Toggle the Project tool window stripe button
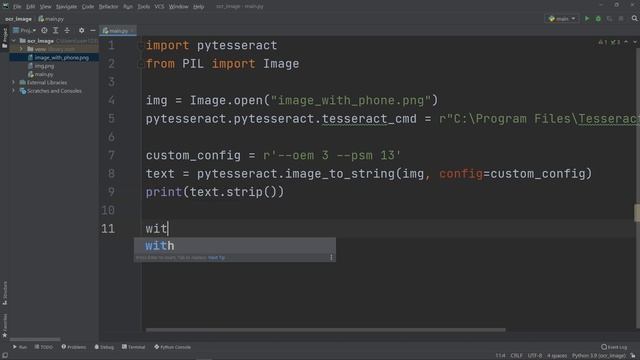640x360 pixels. point(5,38)
